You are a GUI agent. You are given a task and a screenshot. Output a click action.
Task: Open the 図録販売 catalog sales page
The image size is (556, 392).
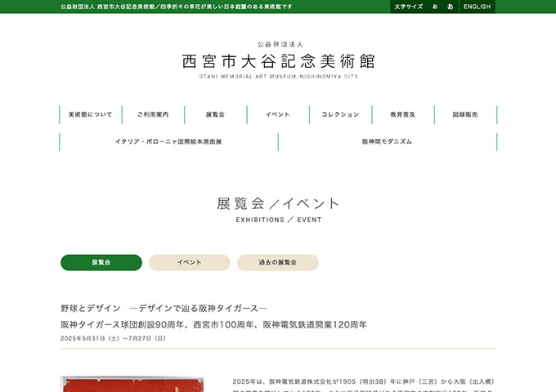tap(465, 114)
